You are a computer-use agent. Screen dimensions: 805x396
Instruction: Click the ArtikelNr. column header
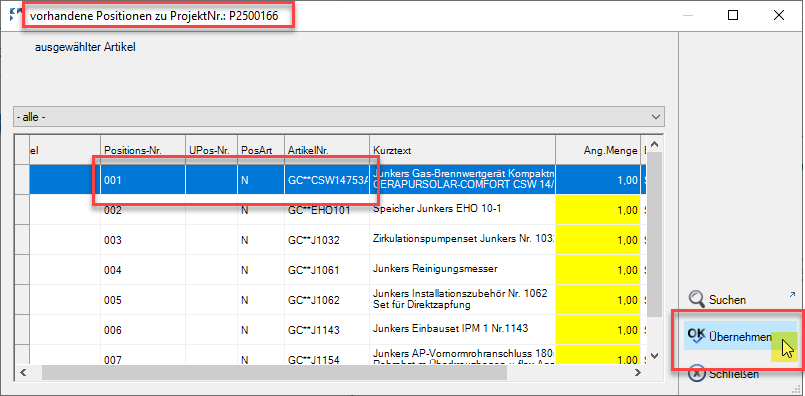(327, 150)
